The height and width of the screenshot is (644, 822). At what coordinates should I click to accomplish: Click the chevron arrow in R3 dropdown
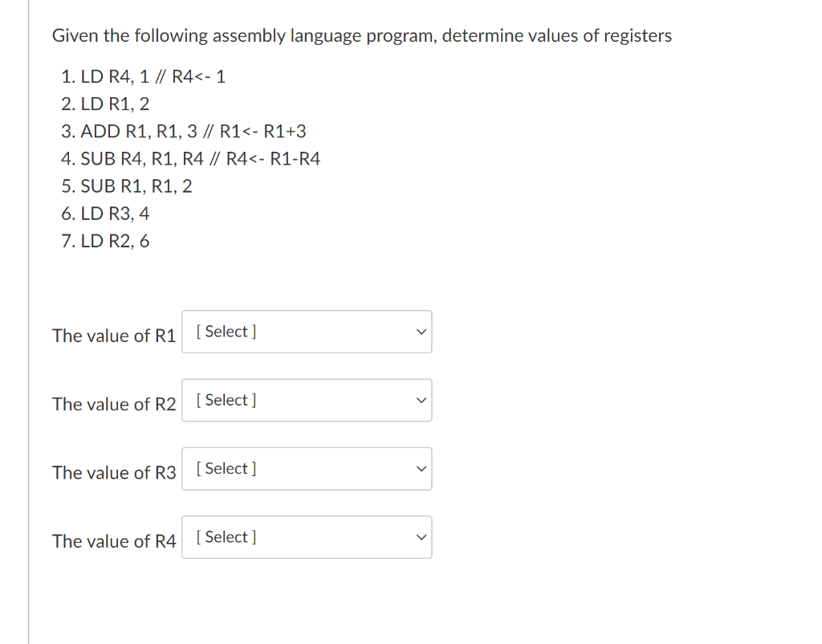pyautogui.click(x=421, y=469)
